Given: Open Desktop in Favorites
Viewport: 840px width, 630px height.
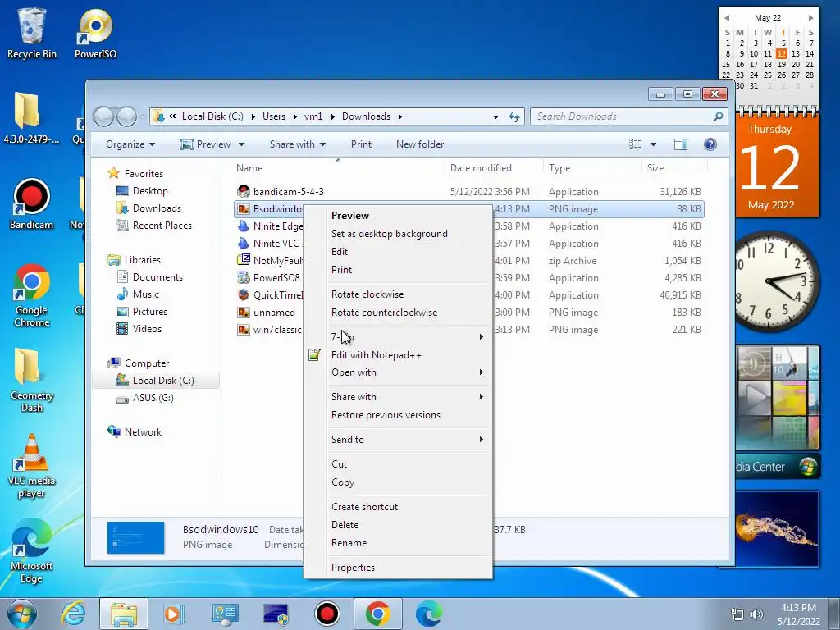Looking at the screenshot, I should [150, 190].
